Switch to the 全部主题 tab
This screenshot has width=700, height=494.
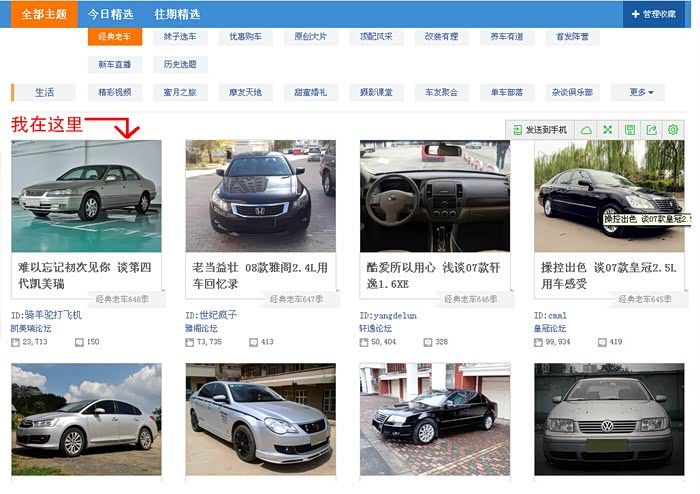tap(44, 14)
